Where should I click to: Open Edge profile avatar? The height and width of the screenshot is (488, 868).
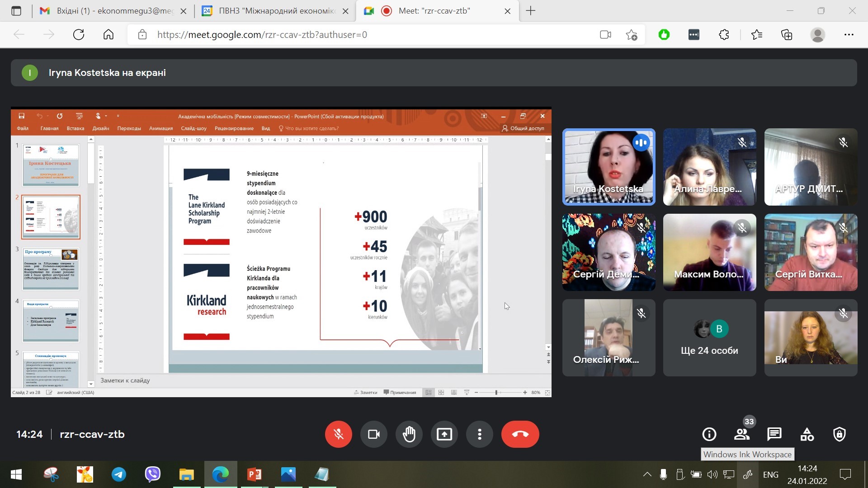(x=817, y=34)
